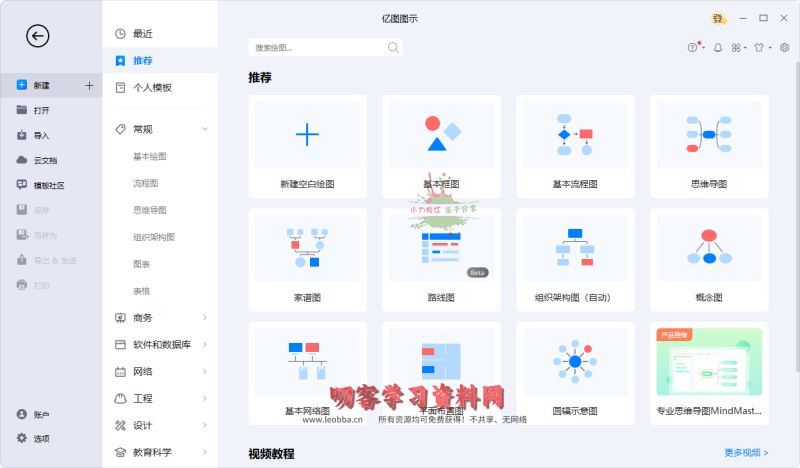
Task: Open the 基本流程图 template
Action: [575, 146]
